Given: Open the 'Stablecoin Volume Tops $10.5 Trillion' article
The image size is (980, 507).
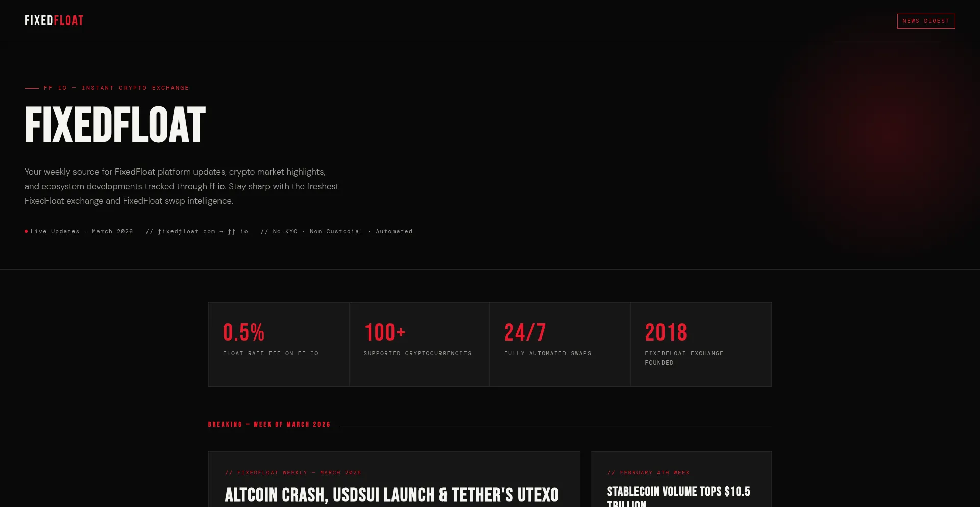Looking at the screenshot, I should point(679,496).
